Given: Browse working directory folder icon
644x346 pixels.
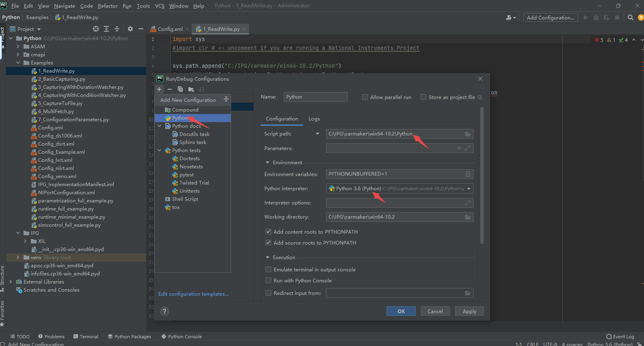Looking at the screenshot, I should (x=468, y=217).
